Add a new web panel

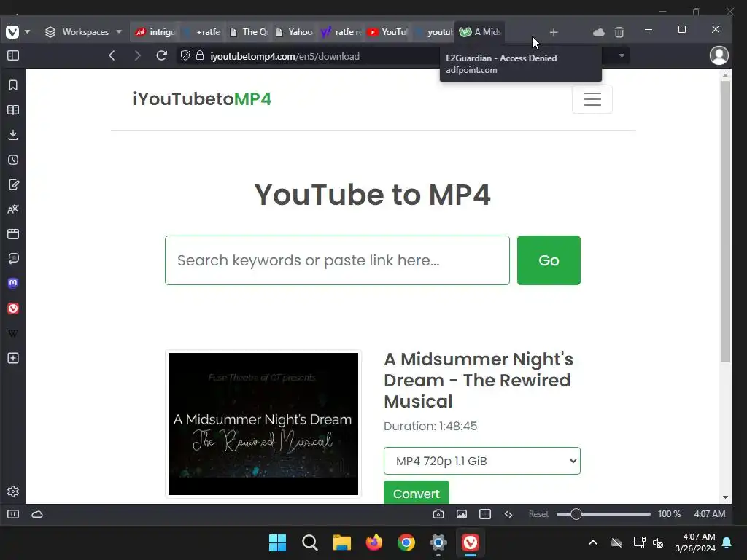[13, 358]
